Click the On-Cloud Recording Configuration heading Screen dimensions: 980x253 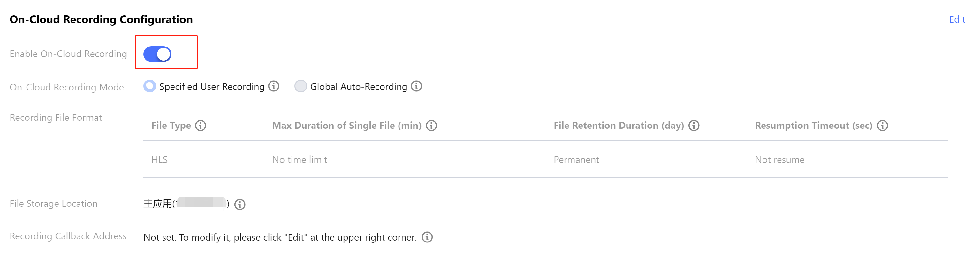point(101,19)
